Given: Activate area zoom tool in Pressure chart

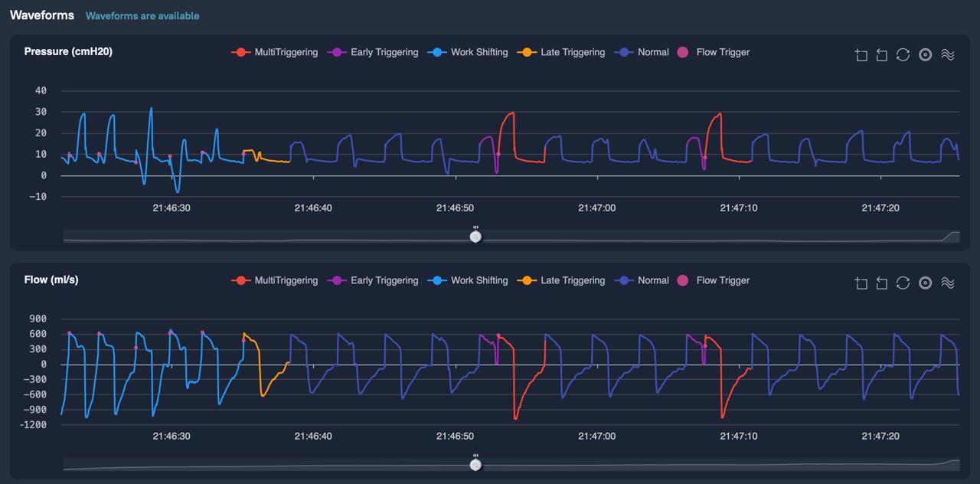Looking at the screenshot, I should pos(861,55).
